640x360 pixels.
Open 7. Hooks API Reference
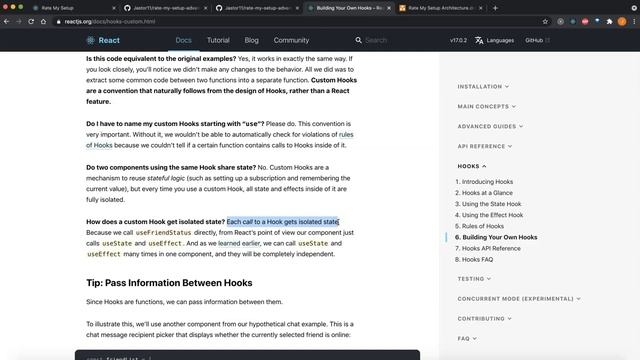pyautogui.click(x=488, y=248)
